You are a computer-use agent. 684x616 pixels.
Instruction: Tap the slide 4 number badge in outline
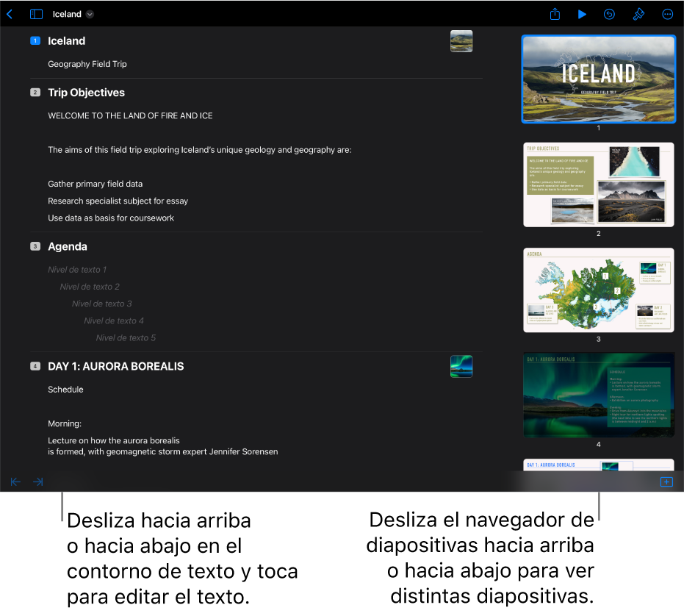35,366
